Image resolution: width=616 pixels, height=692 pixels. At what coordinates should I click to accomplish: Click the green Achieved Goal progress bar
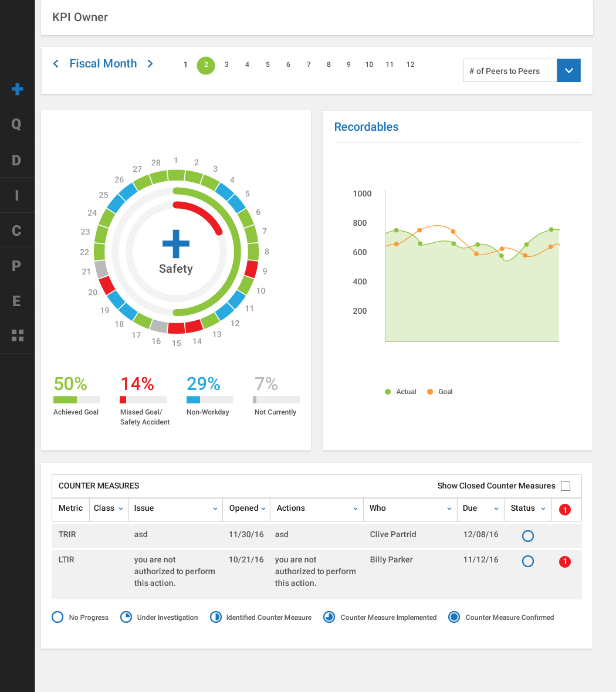tap(65, 400)
